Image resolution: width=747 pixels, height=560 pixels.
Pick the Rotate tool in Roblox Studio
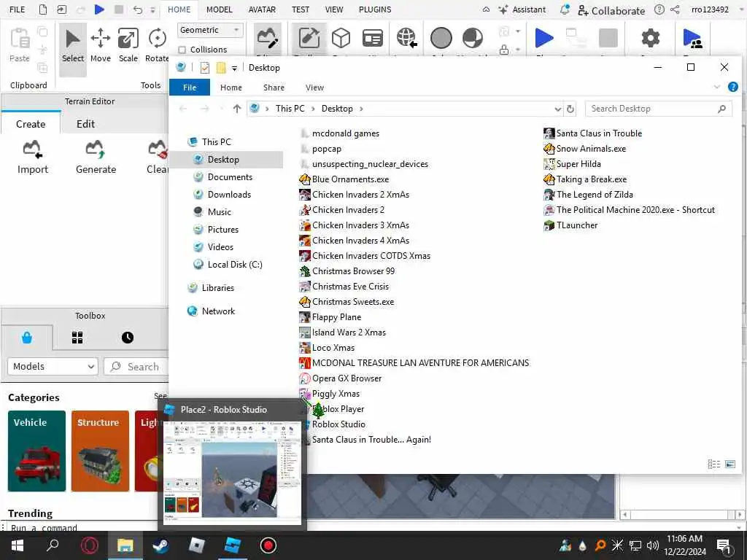157,46
